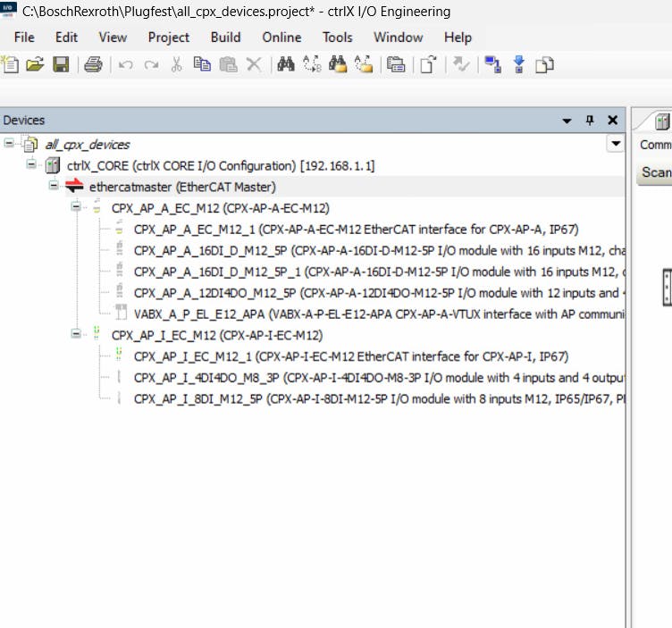Click the New Project toolbar icon
Viewport: 672px width, 628px height.
point(10,64)
